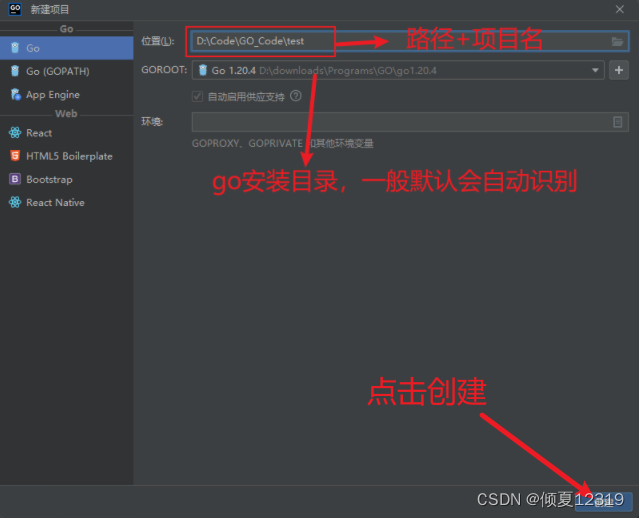The width and height of the screenshot is (640, 518).
Task: Click the Go gopher icon inside GOROOT field
Action: click(203, 70)
